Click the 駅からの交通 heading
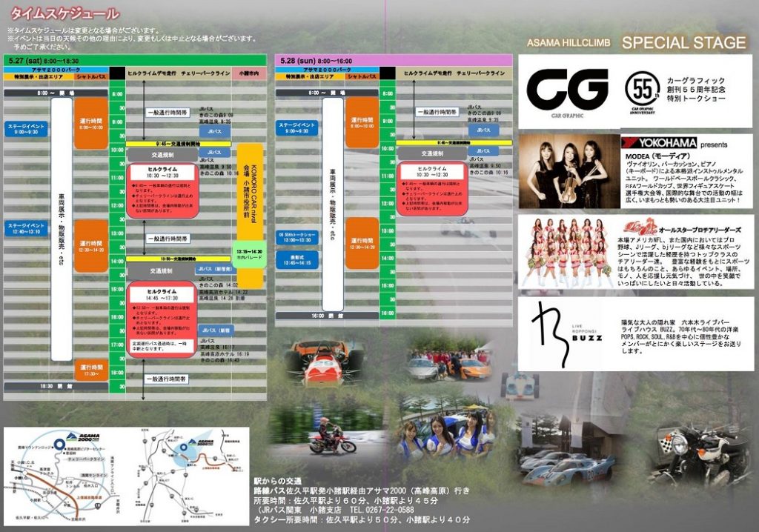The image size is (759, 532). coord(277,482)
